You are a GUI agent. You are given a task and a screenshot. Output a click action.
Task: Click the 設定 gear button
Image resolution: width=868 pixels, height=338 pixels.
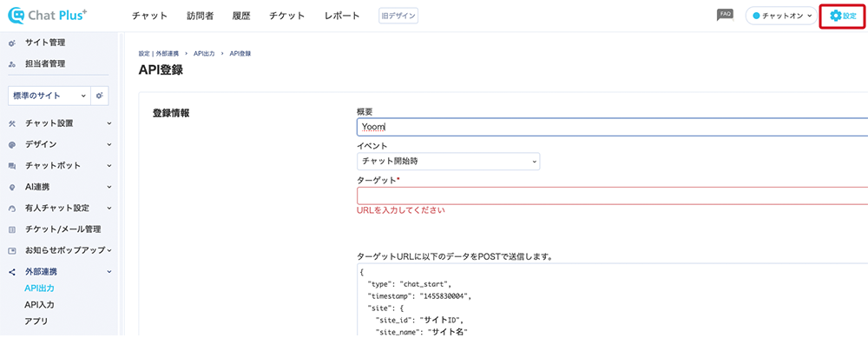click(x=843, y=16)
